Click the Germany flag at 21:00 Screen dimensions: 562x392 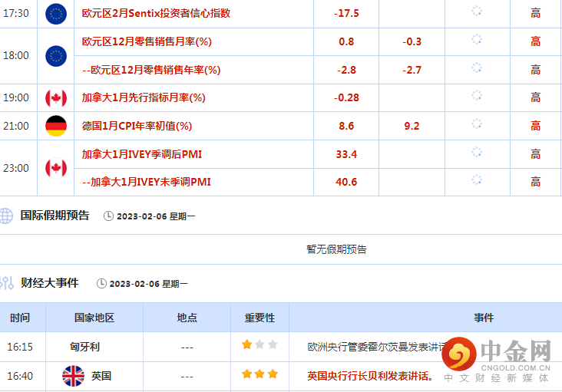coord(56,126)
